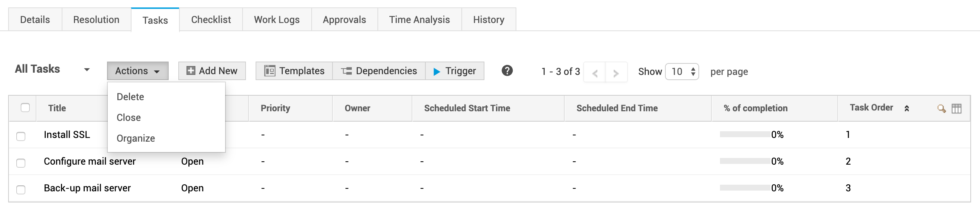Collapse the Actions dropdown menu
This screenshot has width=980, height=221.
pos(137,71)
